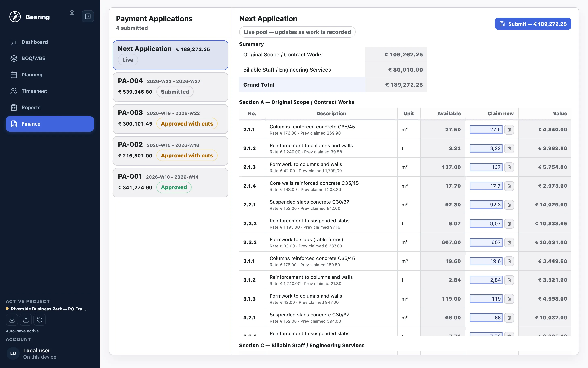This screenshot has width=588, height=368.
Task: Click the download project icon
Action: [x=12, y=320]
